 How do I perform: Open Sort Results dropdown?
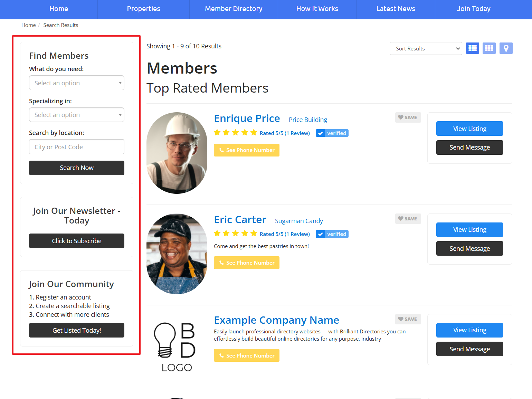point(426,48)
